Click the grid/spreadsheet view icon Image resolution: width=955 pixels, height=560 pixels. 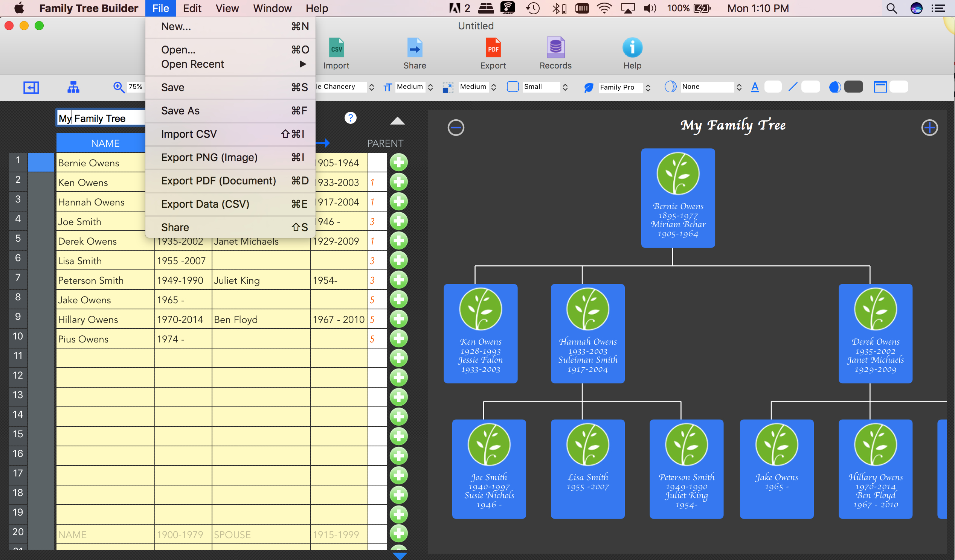[31, 88]
